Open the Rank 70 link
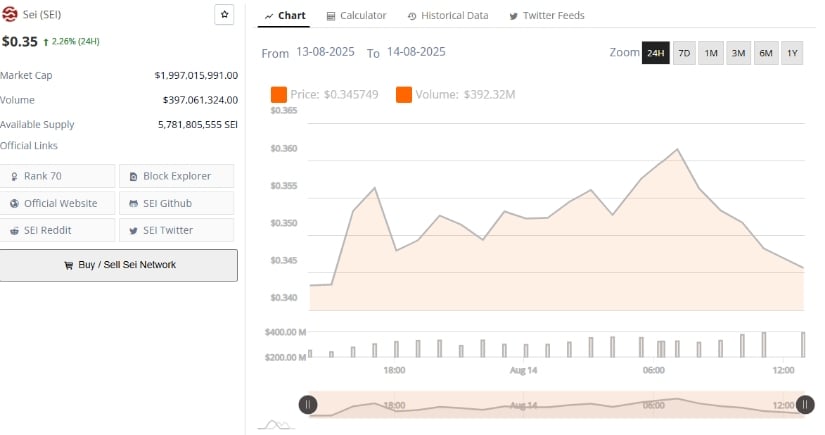The image size is (825, 435). tap(57, 176)
